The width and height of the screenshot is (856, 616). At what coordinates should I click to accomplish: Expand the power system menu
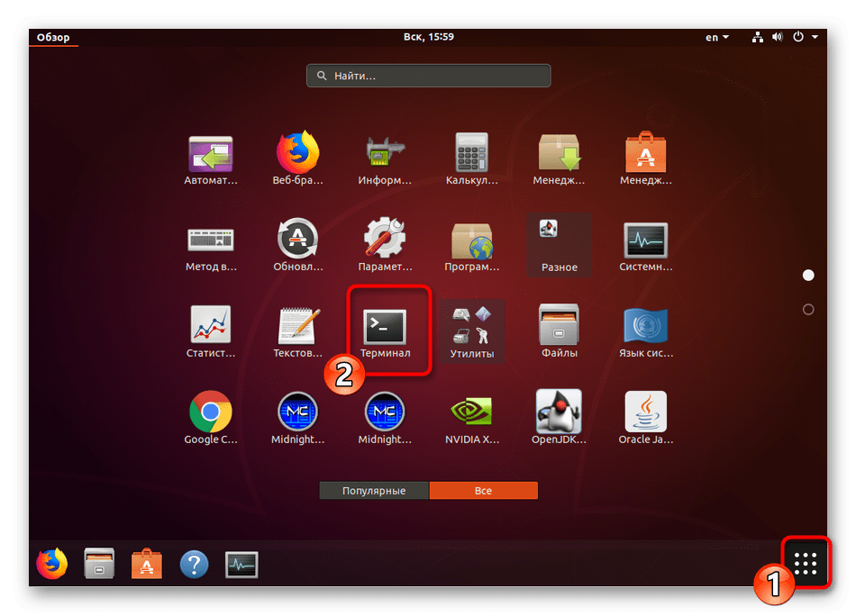(805, 37)
